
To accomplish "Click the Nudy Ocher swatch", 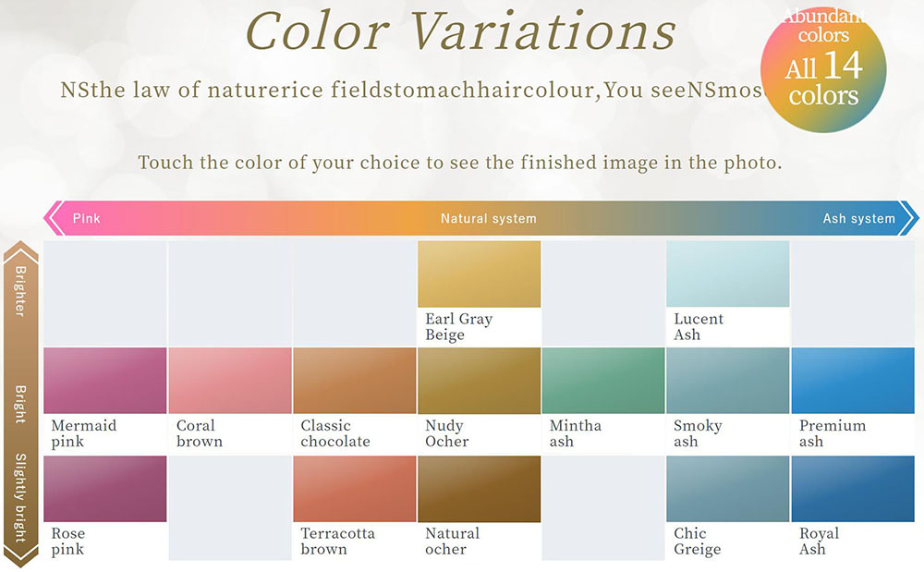I will point(479,381).
